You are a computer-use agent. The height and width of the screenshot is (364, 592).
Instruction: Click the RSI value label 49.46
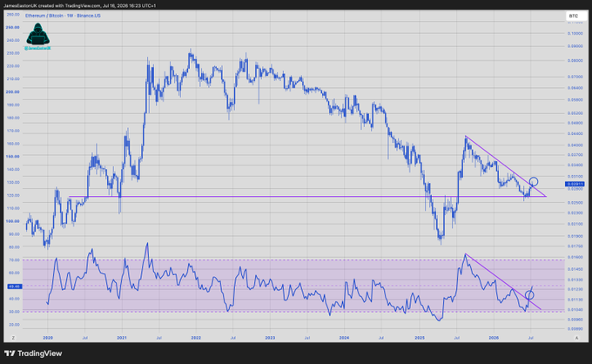15,286
